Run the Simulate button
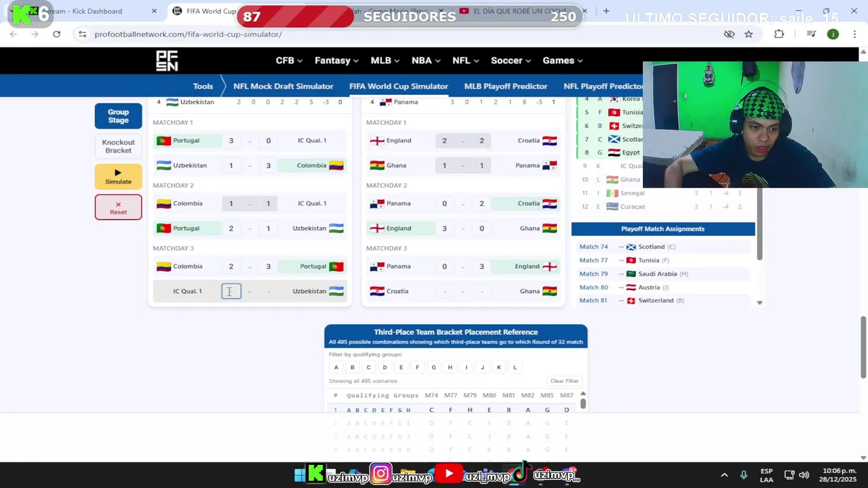The height and width of the screenshot is (488, 868). [x=118, y=176]
